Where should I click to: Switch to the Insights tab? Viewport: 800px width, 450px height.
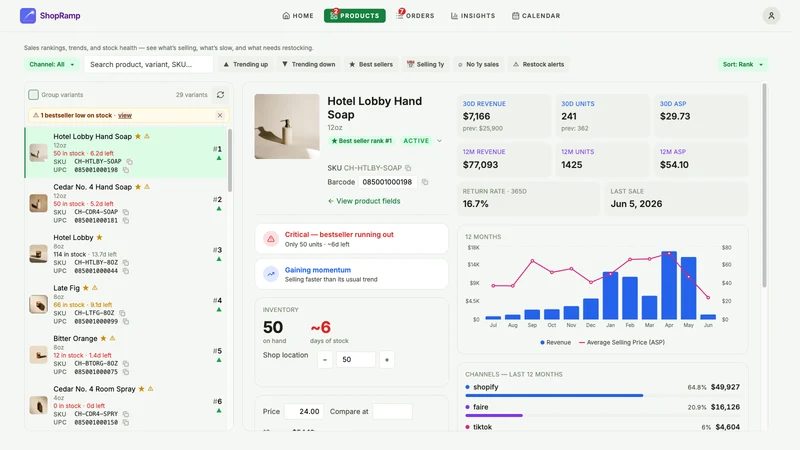(473, 16)
